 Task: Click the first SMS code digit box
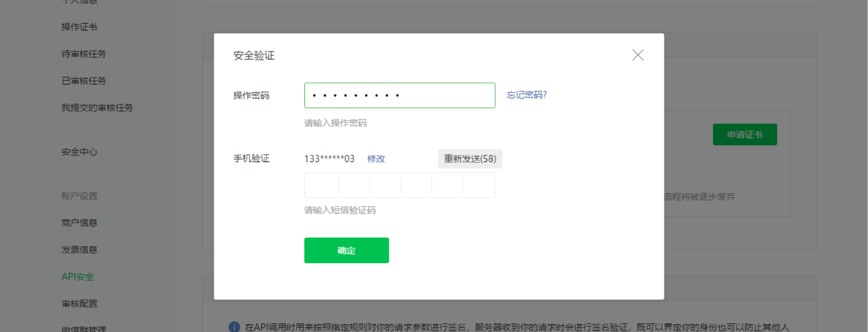(321, 185)
